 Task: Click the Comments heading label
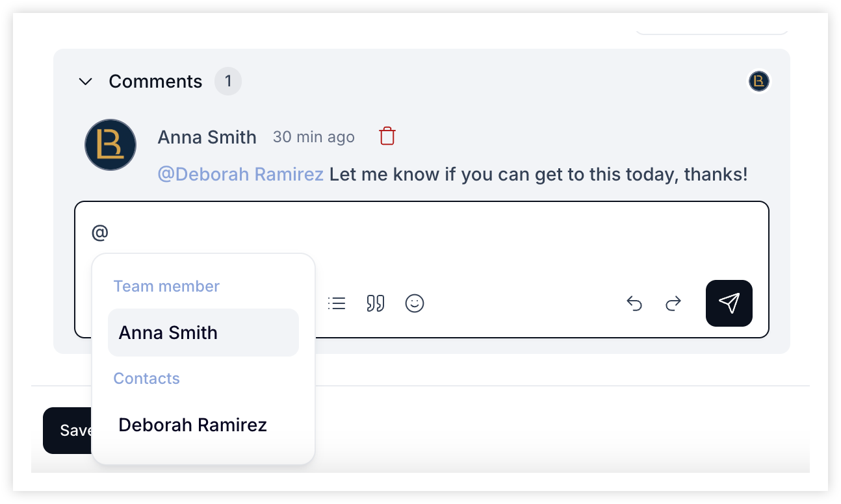(155, 81)
